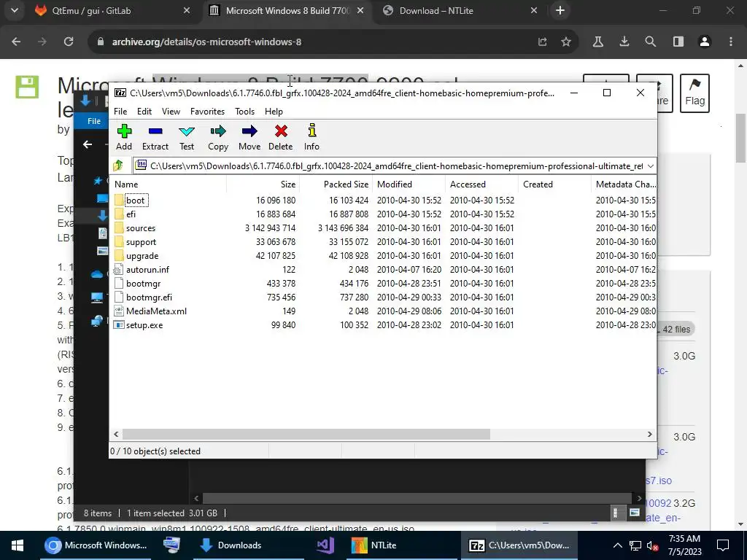
Task: Select the sources folder
Action: (x=141, y=228)
